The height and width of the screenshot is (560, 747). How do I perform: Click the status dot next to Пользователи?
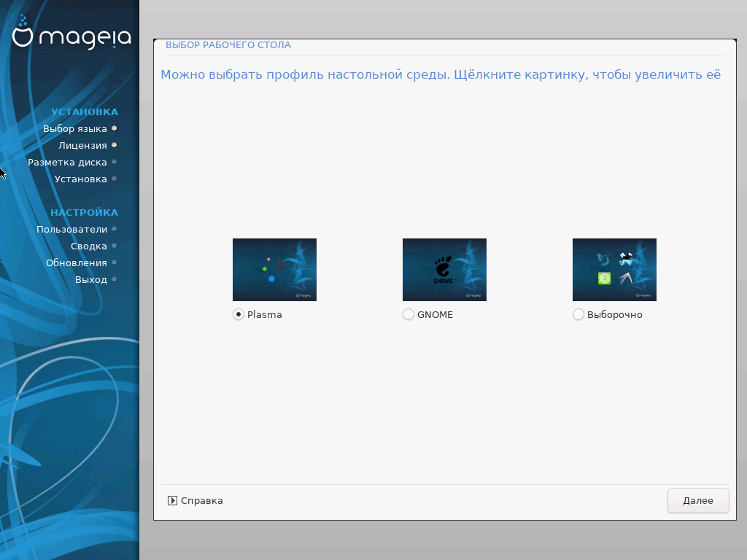click(x=115, y=229)
